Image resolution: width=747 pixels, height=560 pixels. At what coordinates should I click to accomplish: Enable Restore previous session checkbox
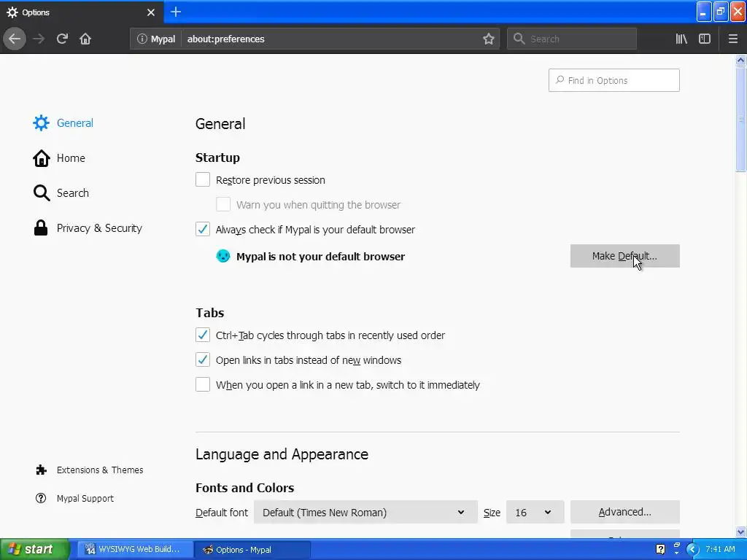point(203,179)
